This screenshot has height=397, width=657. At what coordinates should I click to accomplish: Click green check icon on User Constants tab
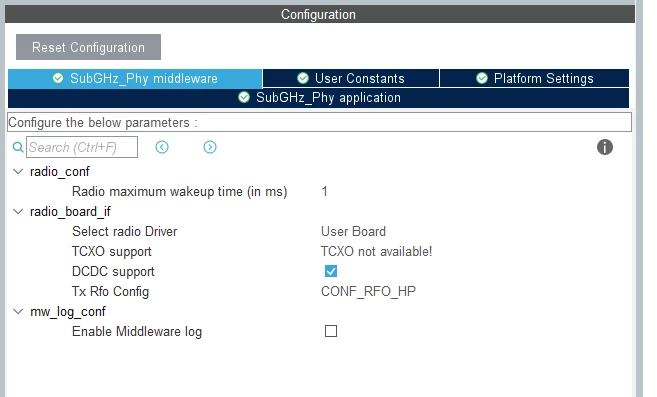click(x=303, y=78)
